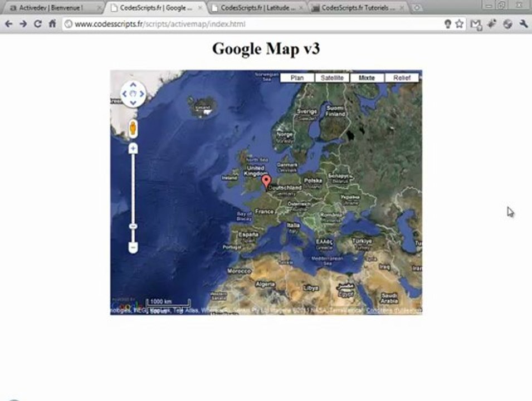Open the globe extension icon in toolbar

click(x=507, y=24)
